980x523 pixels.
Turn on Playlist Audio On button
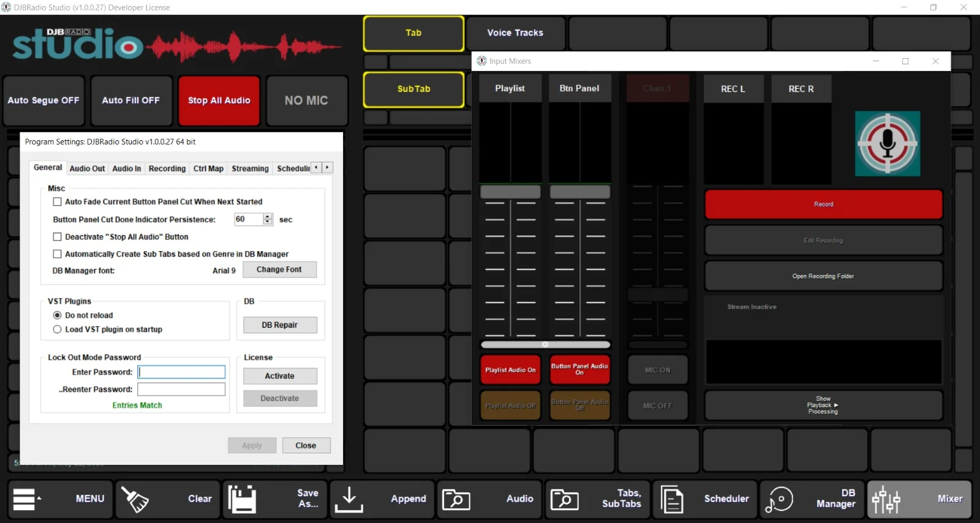pos(510,370)
